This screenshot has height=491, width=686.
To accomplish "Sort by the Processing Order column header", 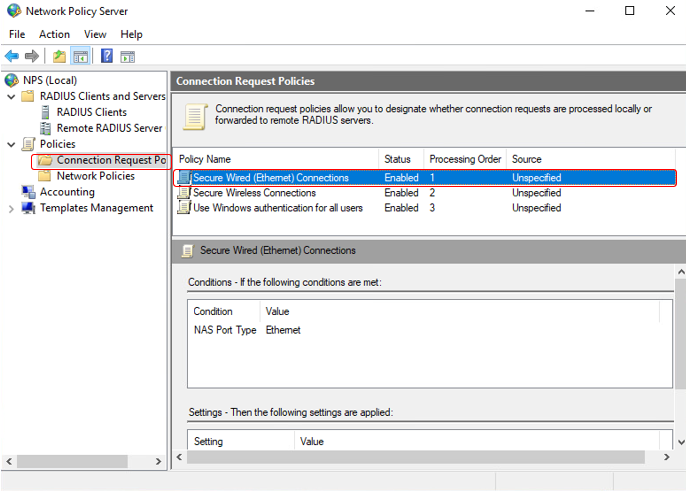I will tap(465, 159).
